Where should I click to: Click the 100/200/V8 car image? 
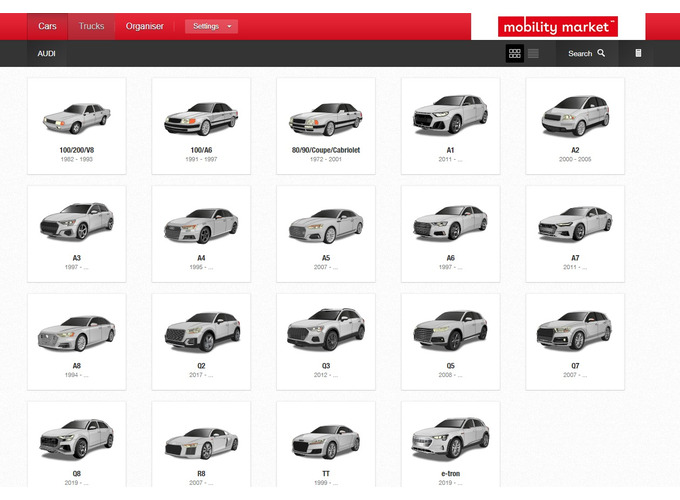[x=76, y=119]
